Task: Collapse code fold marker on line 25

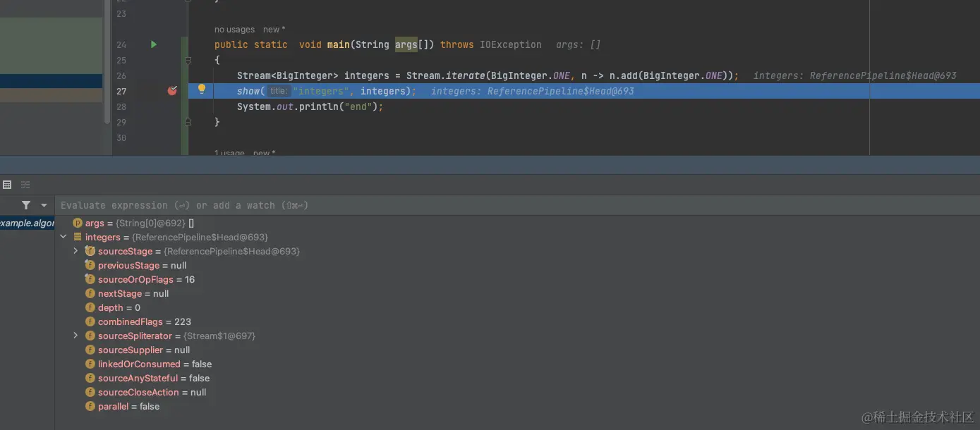Action: click(188, 61)
